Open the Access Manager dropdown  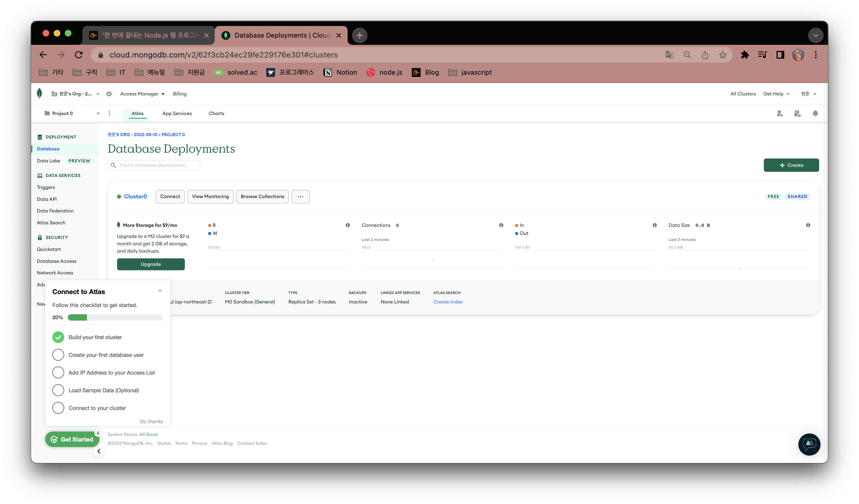(x=142, y=94)
